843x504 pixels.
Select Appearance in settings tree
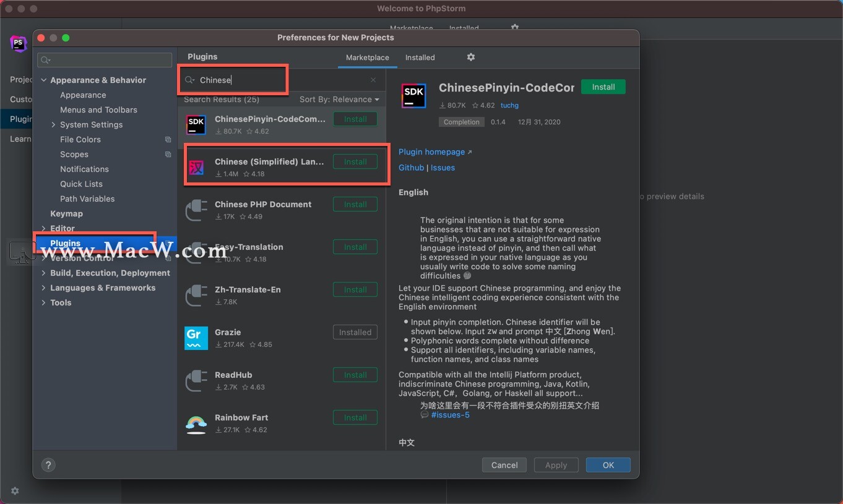pos(83,95)
